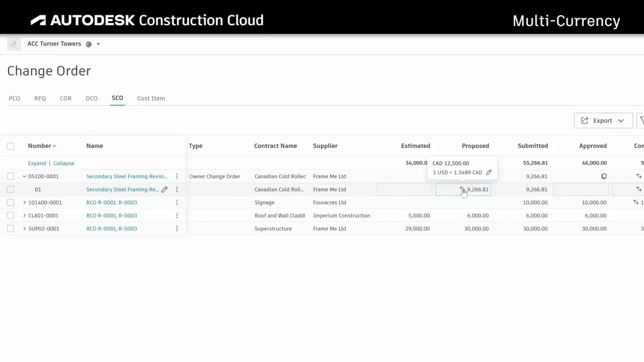The height and width of the screenshot is (362, 644).
Task: Open the Cost Item tab
Action: pos(151,99)
